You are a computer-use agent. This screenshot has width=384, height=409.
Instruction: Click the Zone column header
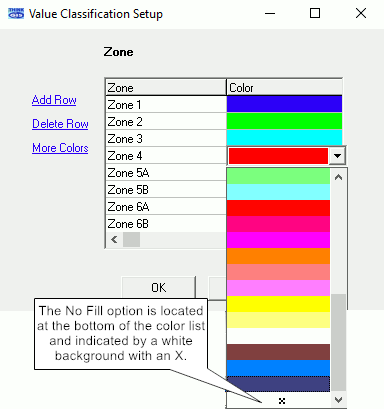click(x=166, y=88)
